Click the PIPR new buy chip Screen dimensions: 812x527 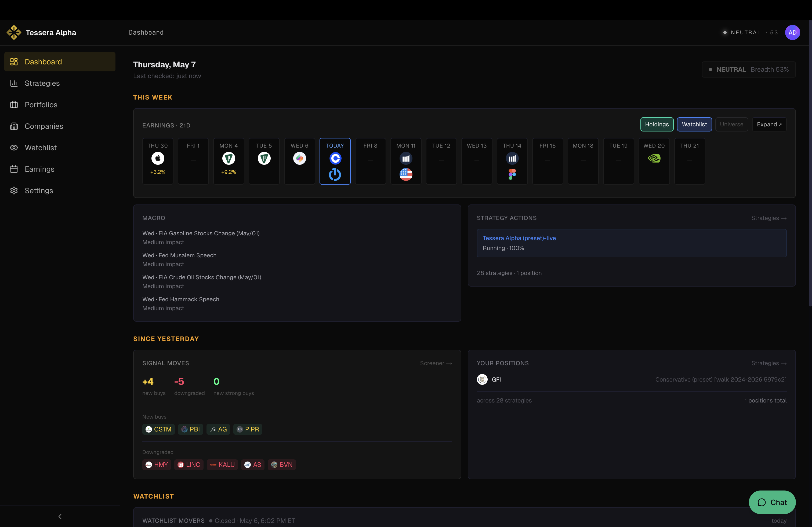click(248, 429)
